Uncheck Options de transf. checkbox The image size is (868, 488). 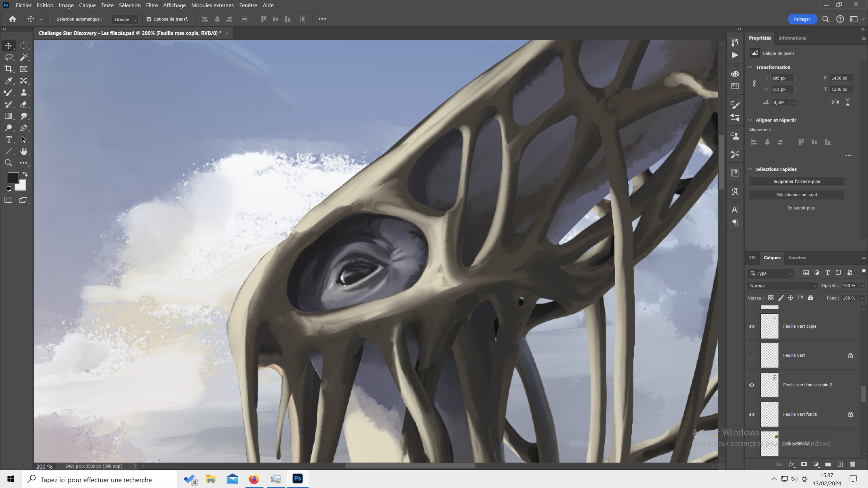click(x=149, y=19)
